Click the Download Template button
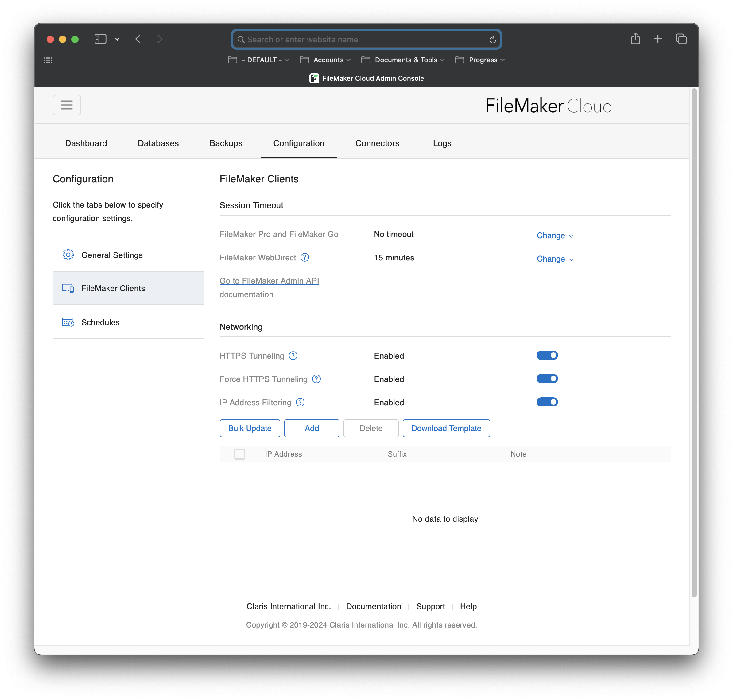This screenshot has width=733, height=700. tap(446, 428)
